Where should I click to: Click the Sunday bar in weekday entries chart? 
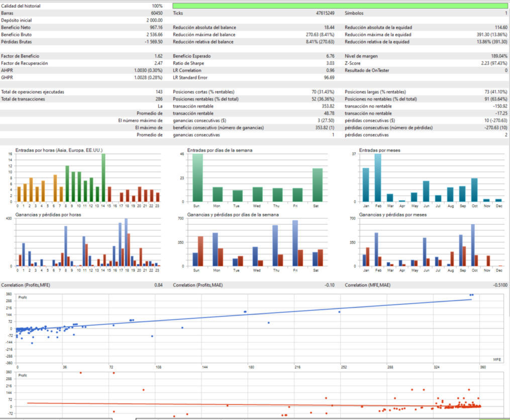click(197, 178)
